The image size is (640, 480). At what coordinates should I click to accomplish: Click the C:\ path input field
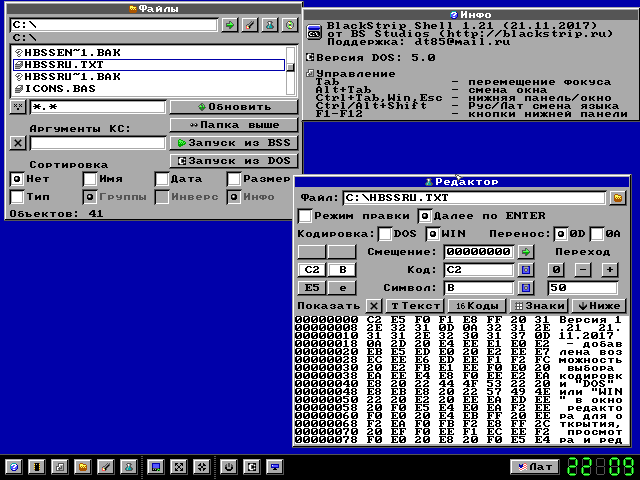pyautogui.click(x=114, y=25)
